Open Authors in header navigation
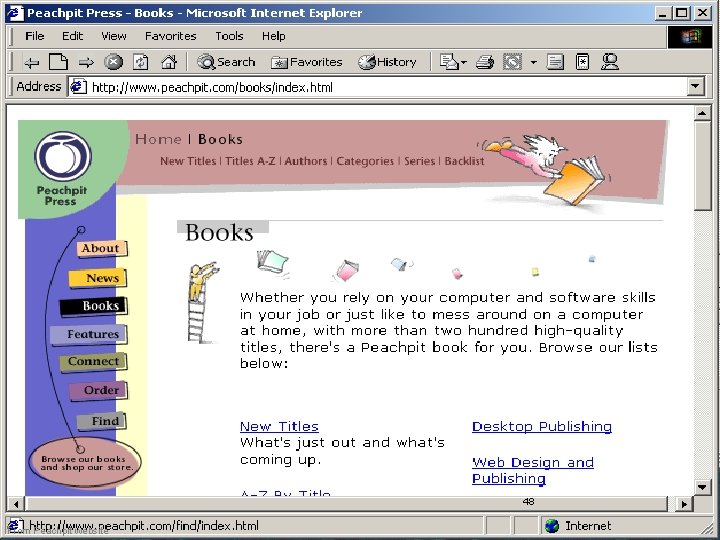 (x=305, y=161)
